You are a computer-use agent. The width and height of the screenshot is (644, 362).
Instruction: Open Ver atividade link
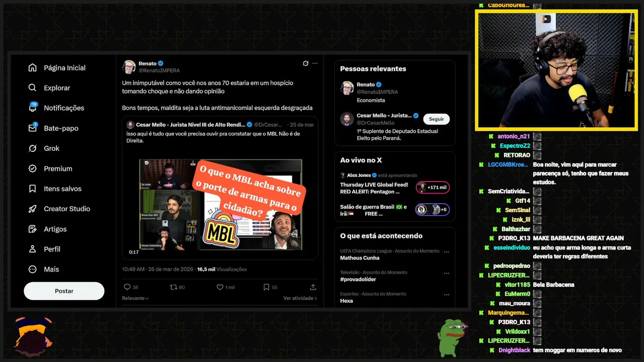300,298
